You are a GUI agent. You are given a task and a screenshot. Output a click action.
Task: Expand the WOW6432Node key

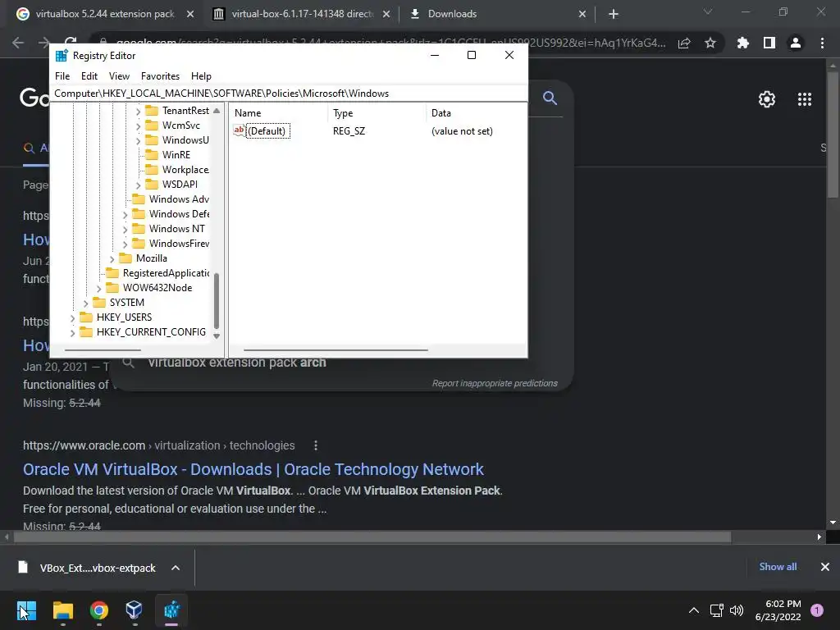98,288
